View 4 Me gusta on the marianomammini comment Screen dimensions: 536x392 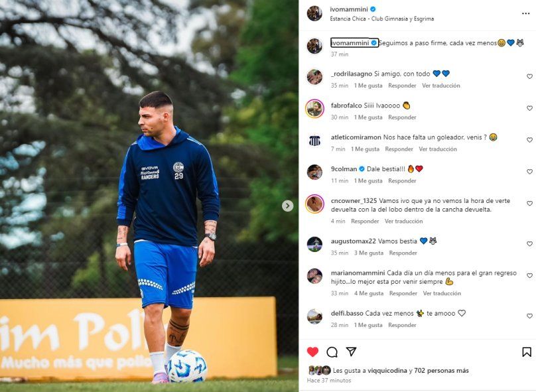tap(369, 293)
